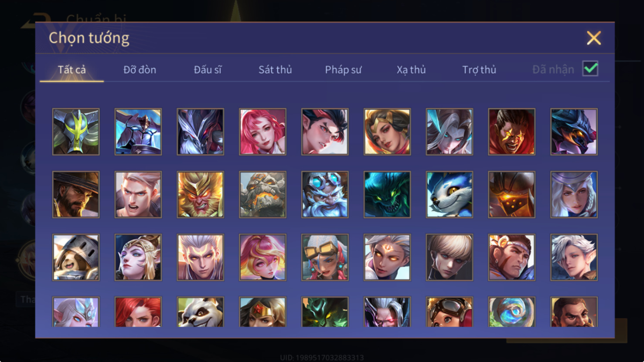Choose the stone golem hero portrait
The image size is (644, 362).
(262, 194)
